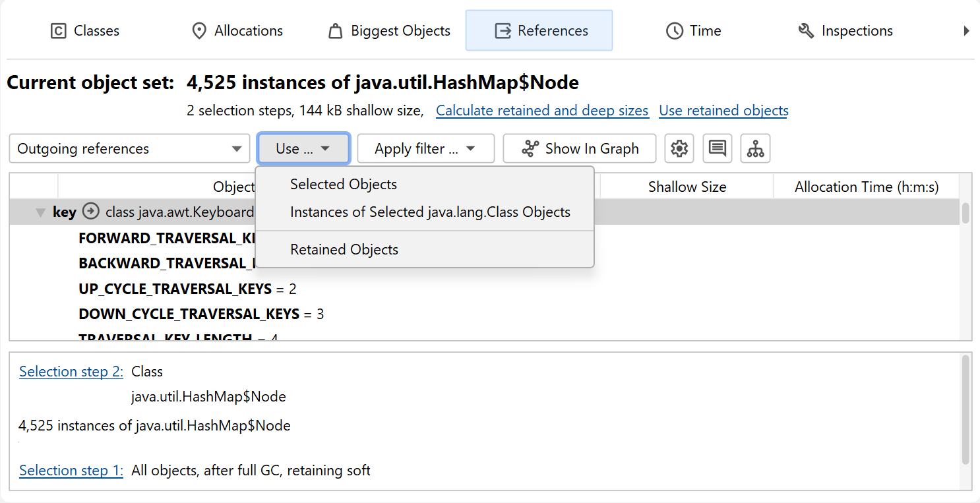Click Show In Graph button

tap(579, 149)
